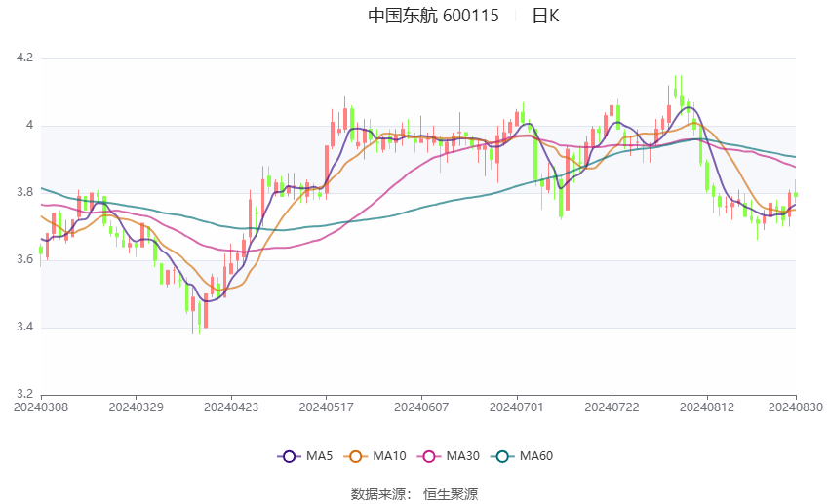829x504 pixels.
Task: Click the 20240830 date axis label
Action: click(795, 407)
